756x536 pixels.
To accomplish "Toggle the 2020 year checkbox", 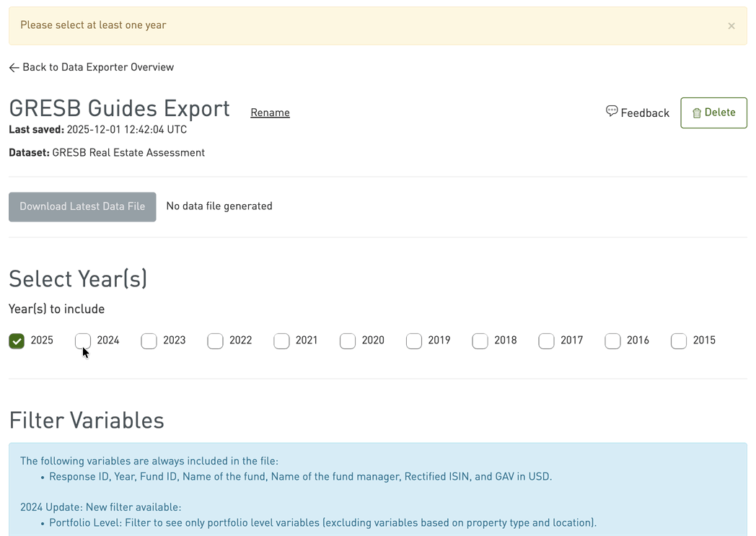I will click(x=348, y=341).
